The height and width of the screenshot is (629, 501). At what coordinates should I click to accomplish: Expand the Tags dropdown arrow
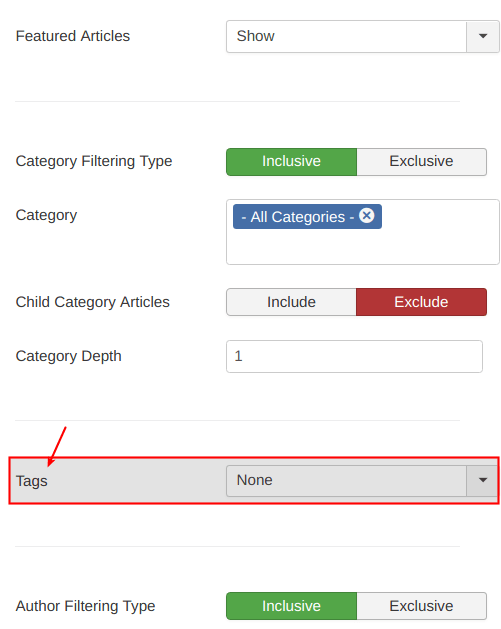point(483,481)
